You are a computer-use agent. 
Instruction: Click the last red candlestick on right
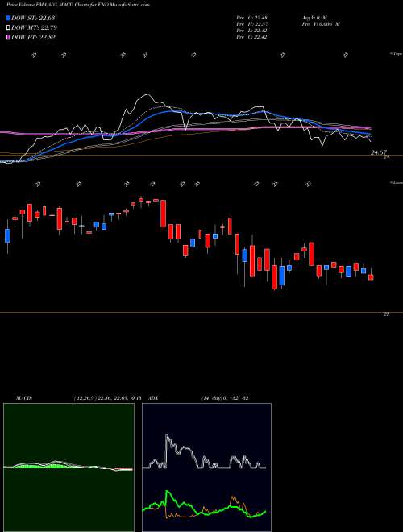tap(371, 277)
